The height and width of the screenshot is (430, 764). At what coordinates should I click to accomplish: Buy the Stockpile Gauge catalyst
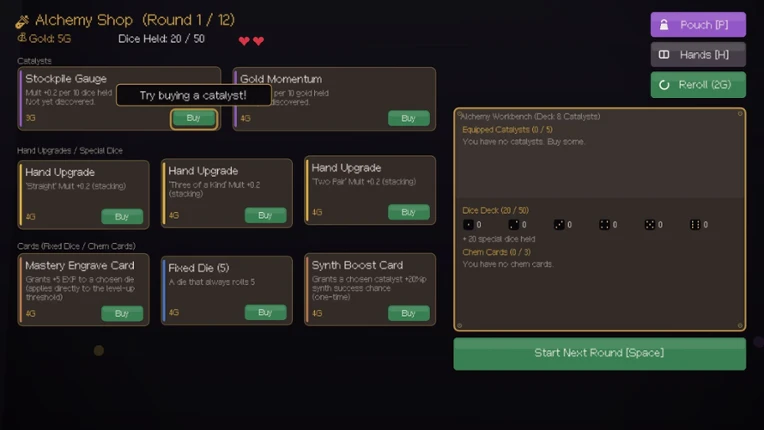point(193,118)
